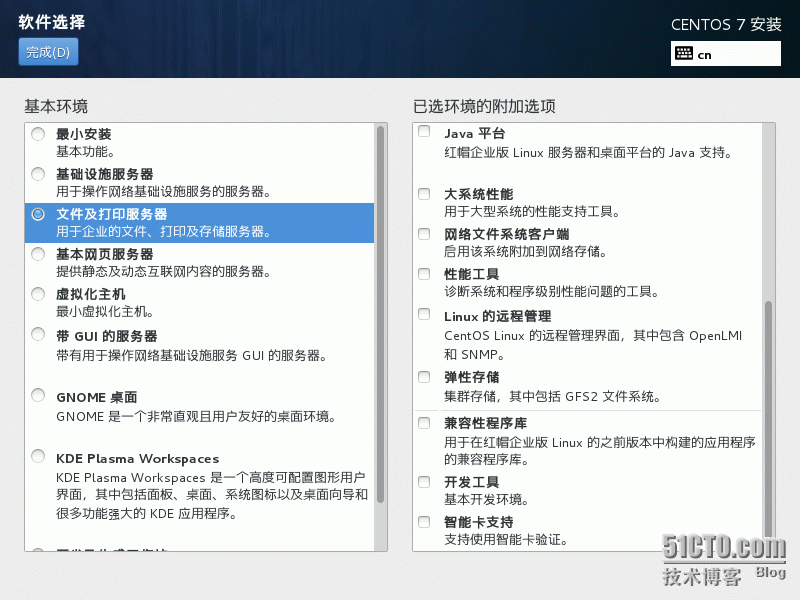Click the 弹性存储 label
Viewport: 800px width, 600px height.
click(471, 377)
